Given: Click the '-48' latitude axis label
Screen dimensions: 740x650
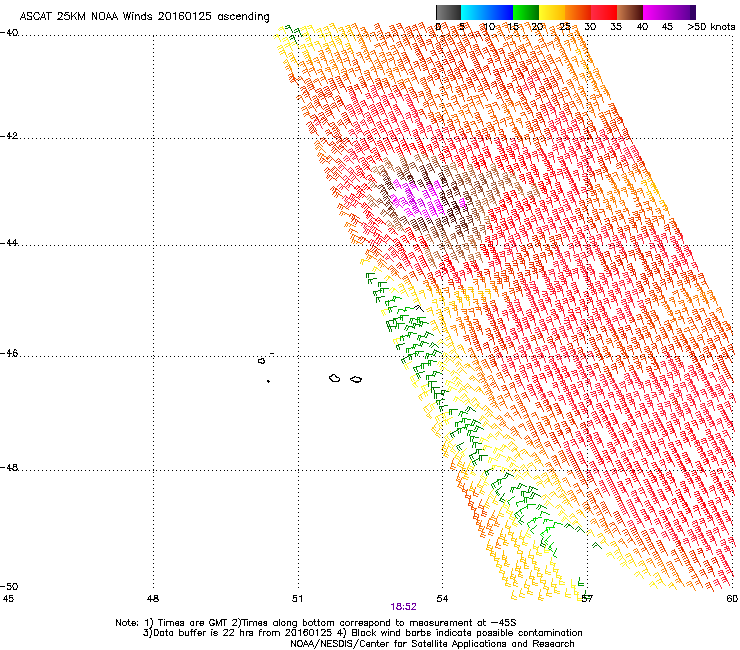Looking at the screenshot, I should (9, 467).
